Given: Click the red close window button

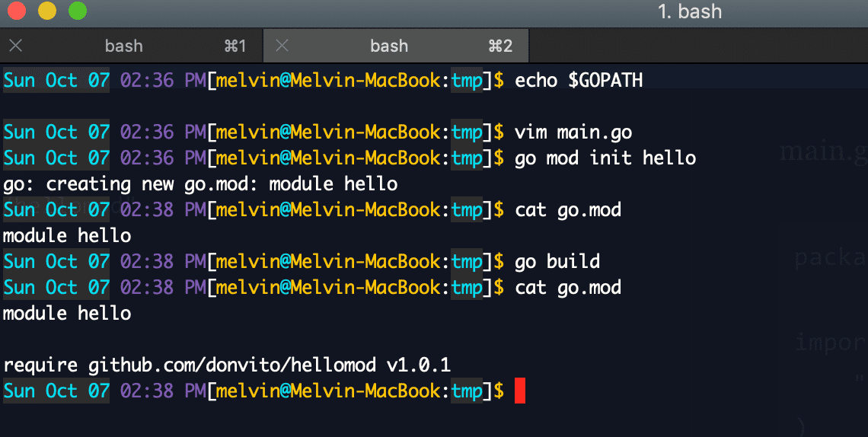Looking at the screenshot, I should click(17, 11).
